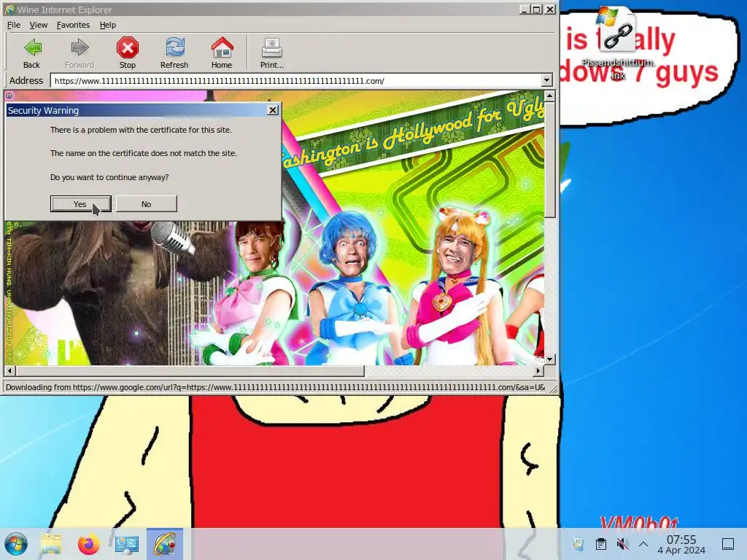Click the show desktop tray button
Image resolution: width=747 pixels, height=560 pixels.
728,544
